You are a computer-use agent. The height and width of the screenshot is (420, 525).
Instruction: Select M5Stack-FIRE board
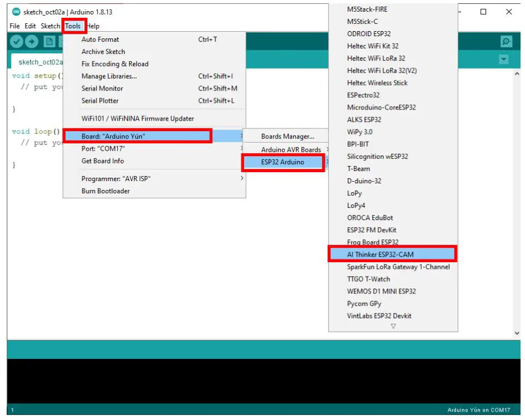tap(393, 9)
